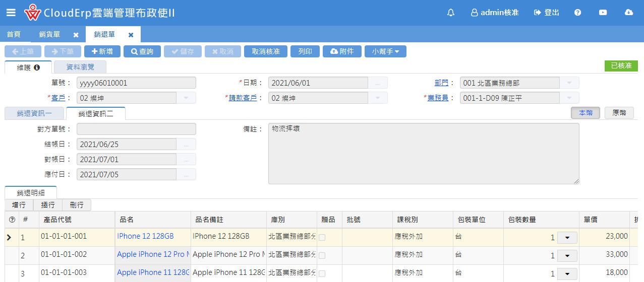Expand the 小幫手 helper dropdown
Screen dimensions: 644x282
385,51
